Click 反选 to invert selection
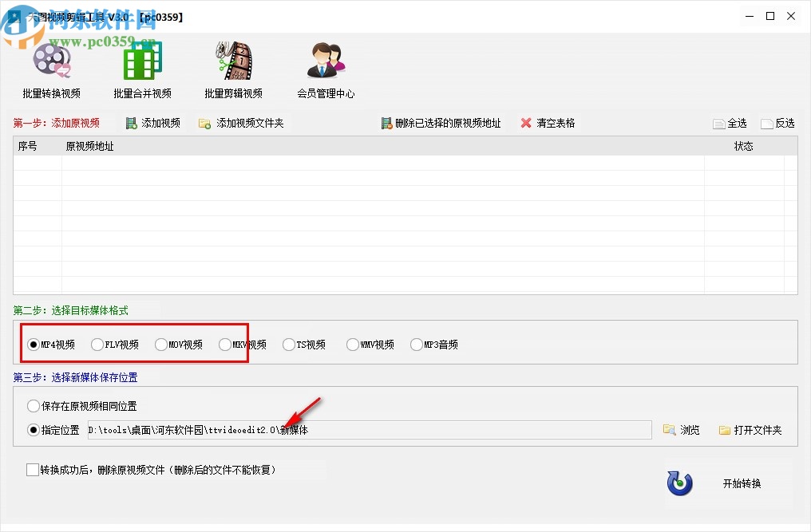 pos(778,123)
